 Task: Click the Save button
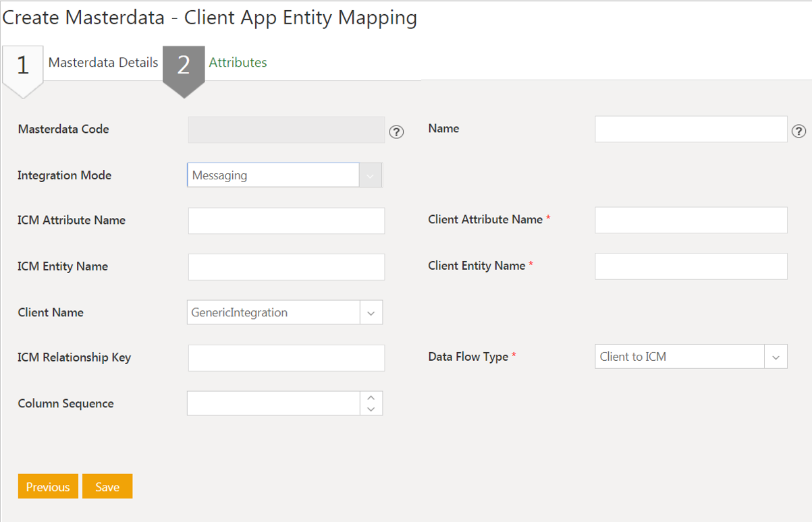107,487
